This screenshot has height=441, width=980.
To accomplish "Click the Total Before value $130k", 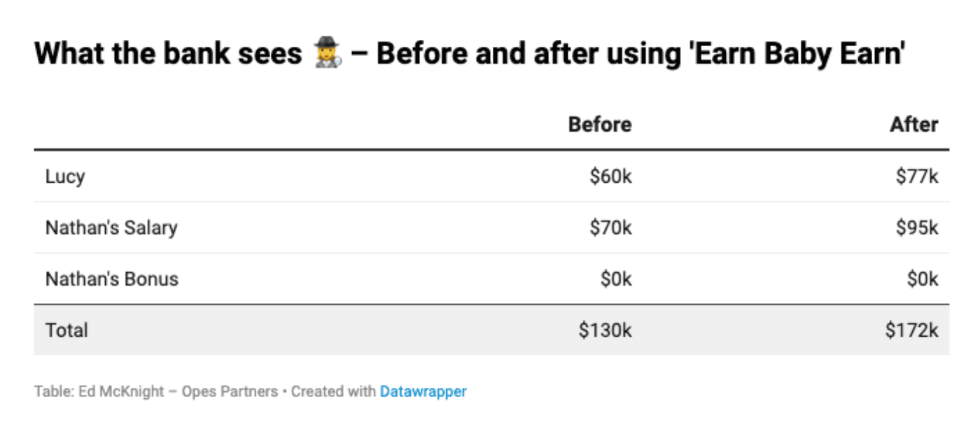I will (605, 330).
